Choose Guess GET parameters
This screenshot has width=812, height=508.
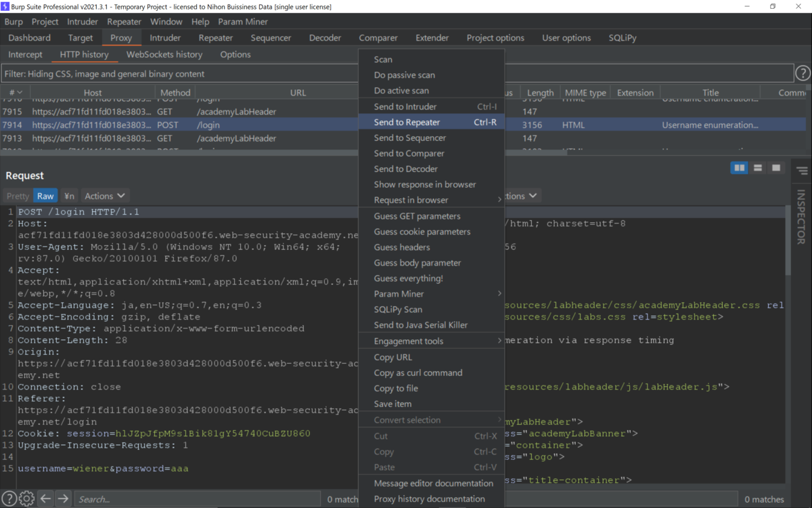[x=432, y=216]
